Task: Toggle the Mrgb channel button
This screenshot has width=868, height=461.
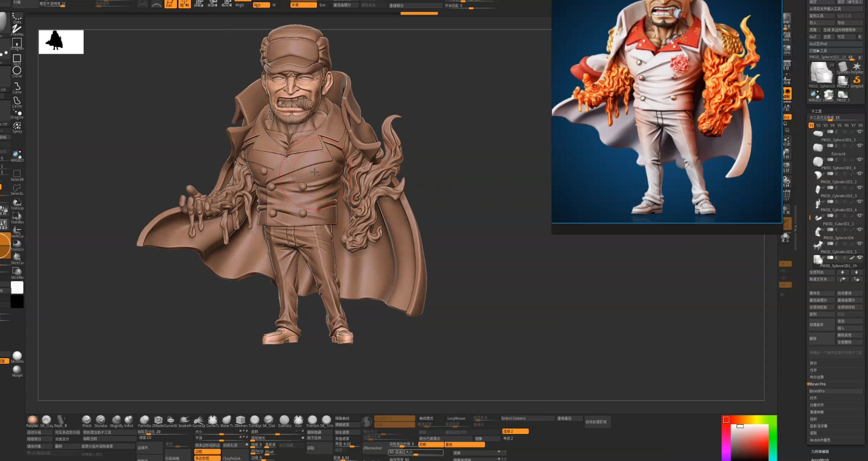Action: pyautogui.click(x=240, y=5)
